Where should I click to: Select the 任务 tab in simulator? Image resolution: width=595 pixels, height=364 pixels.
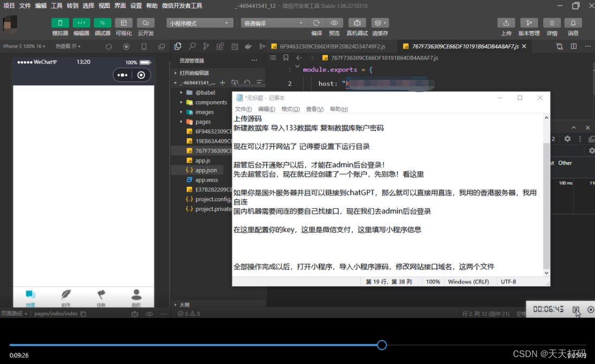[101, 298]
